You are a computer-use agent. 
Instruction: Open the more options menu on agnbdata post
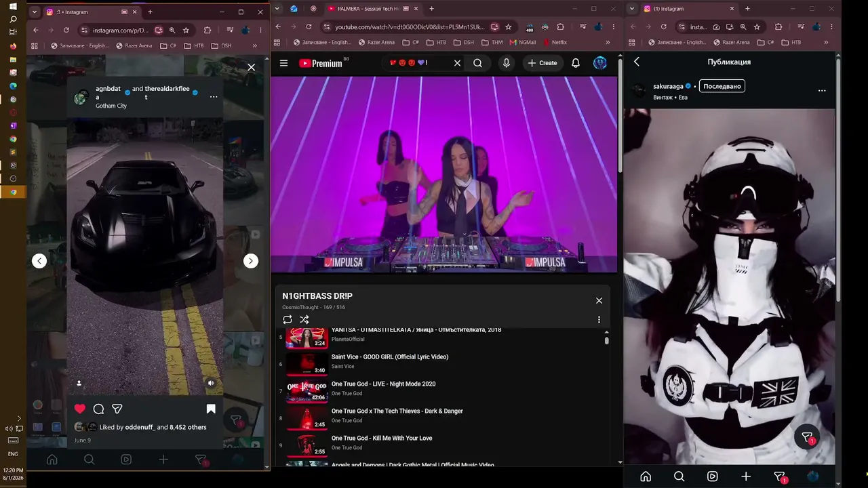tap(214, 97)
